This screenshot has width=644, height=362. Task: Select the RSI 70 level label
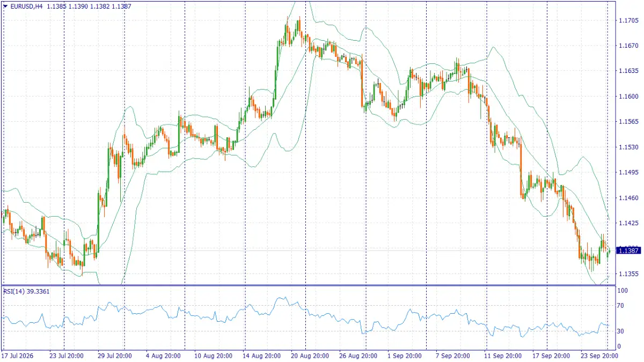621,306
